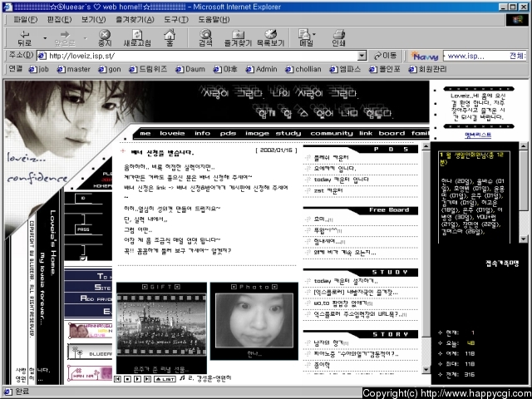Open the 'community' site navigation item
Viewport: 532px width, 399px height.
(x=332, y=133)
